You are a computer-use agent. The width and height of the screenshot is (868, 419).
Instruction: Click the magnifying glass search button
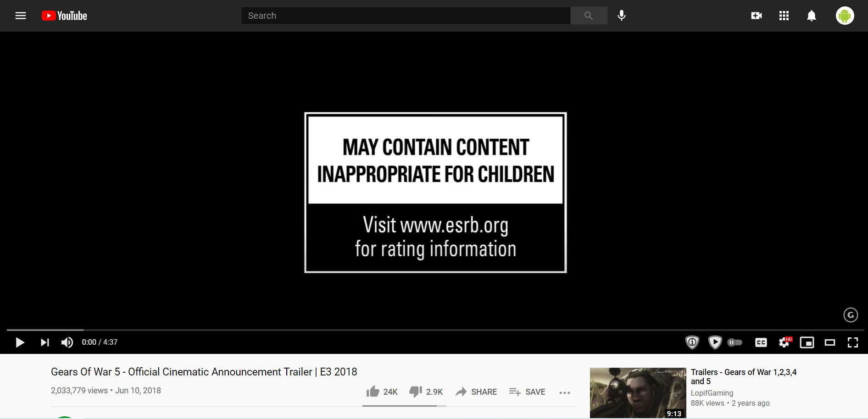tap(589, 16)
